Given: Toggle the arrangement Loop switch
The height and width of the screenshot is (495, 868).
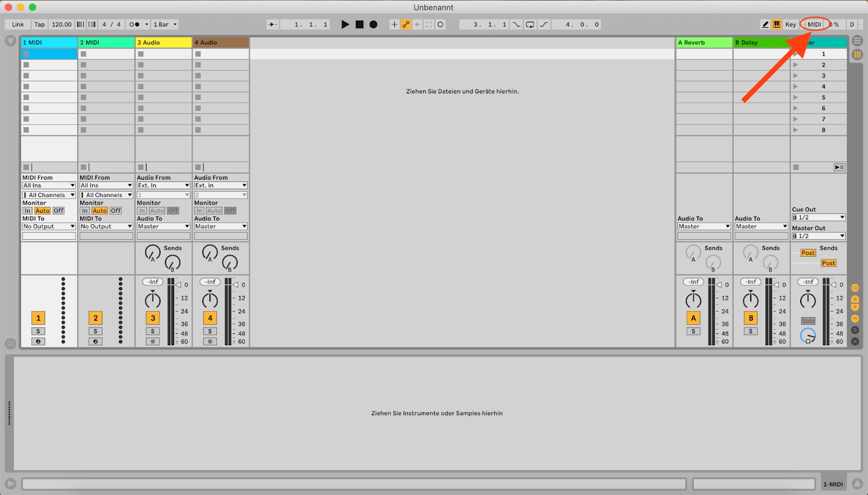Looking at the screenshot, I should (530, 24).
